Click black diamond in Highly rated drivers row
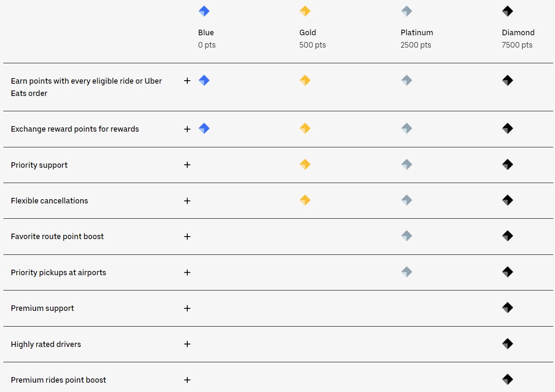This screenshot has height=392, width=555. point(507,344)
